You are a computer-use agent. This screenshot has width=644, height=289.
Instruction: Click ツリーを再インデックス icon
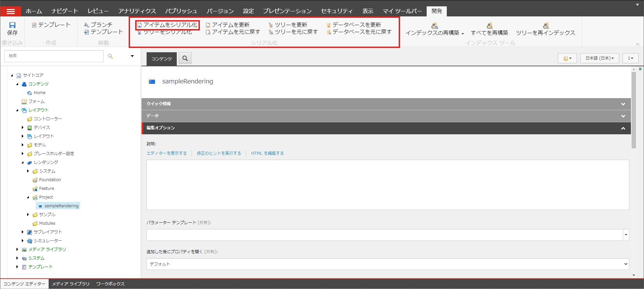(x=546, y=25)
